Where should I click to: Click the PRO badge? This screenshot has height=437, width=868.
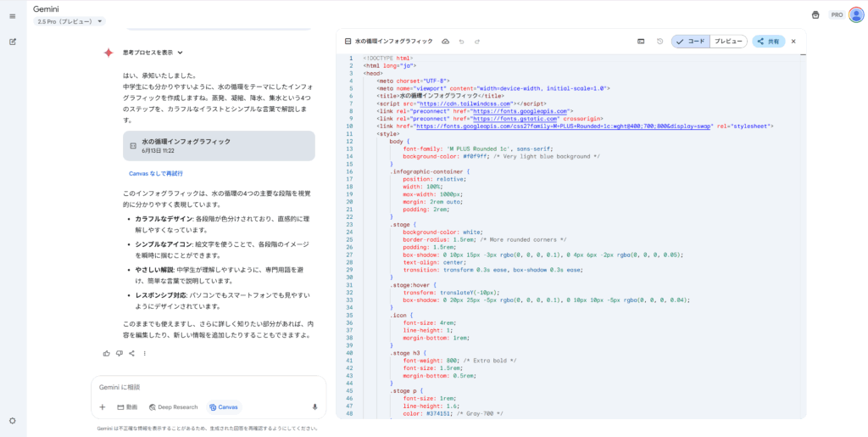click(837, 15)
